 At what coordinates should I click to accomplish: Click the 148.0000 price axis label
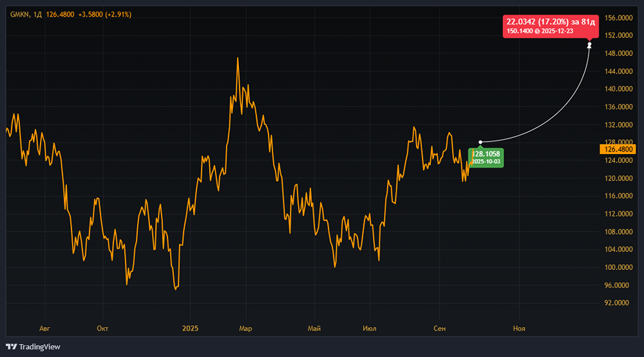(x=618, y=53)
